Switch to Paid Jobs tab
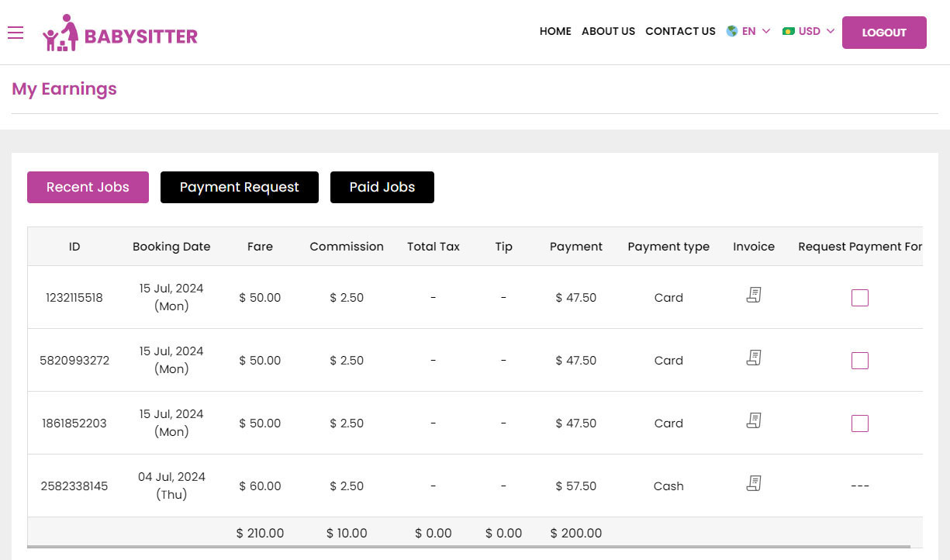The image size is (950, 560). (x=382, y=188)
